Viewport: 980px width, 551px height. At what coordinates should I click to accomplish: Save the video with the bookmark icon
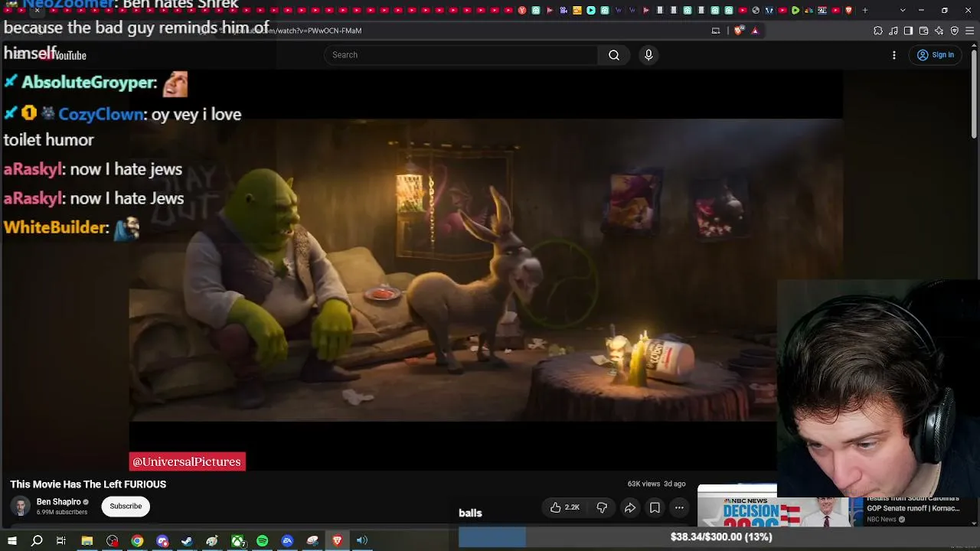click(x=655, y=507)
